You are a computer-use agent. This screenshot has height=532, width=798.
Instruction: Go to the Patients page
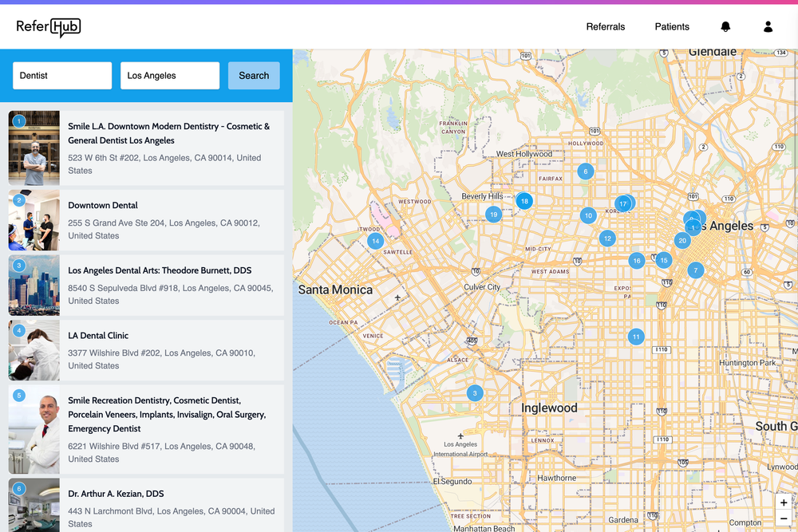[x=672, y=27]
